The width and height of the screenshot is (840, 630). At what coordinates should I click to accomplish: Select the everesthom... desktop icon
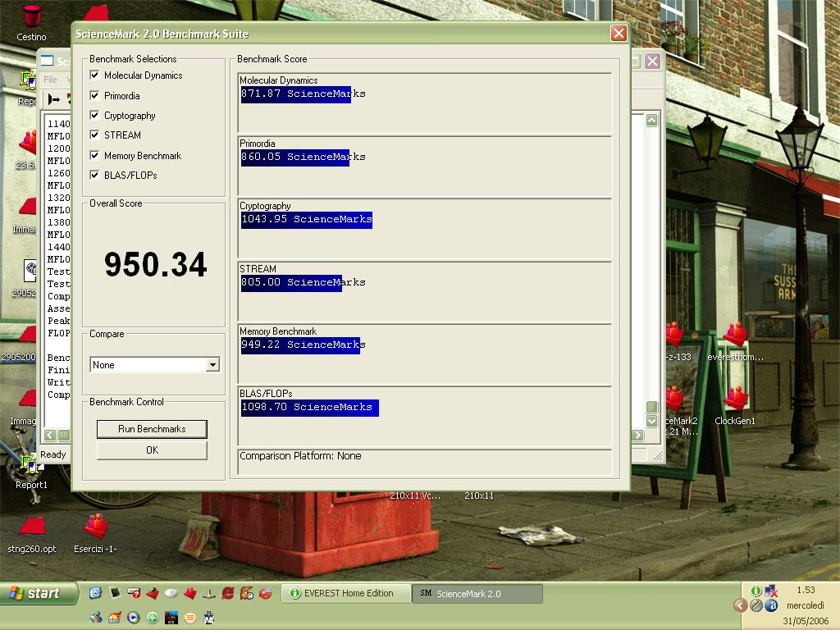click(x=736, y=342)
